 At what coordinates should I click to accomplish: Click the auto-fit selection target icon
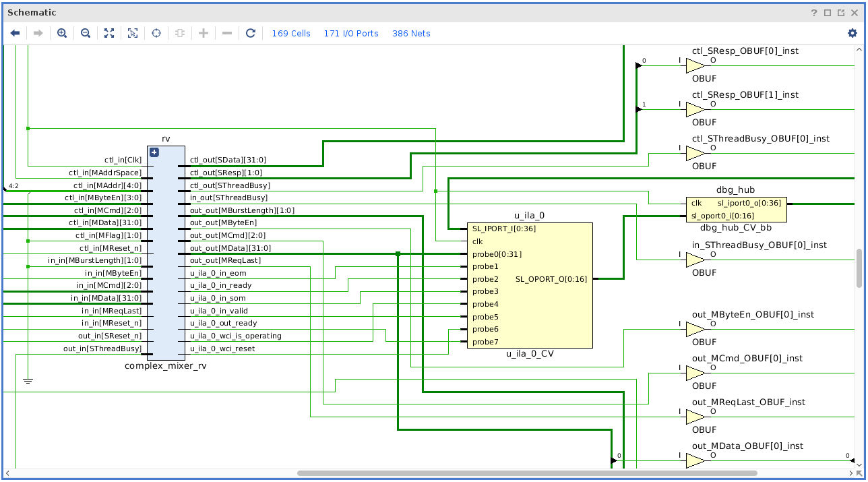(156, 33)
